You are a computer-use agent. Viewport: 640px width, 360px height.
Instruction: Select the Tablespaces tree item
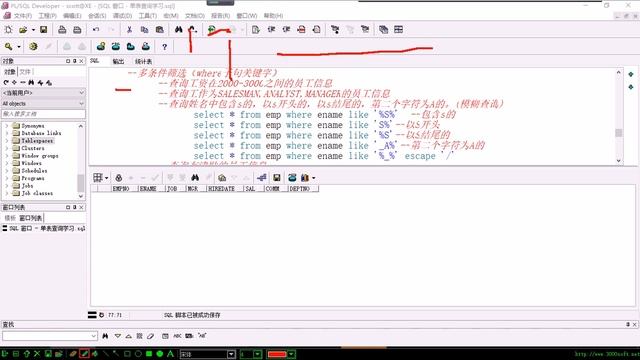[x=37, y=141]
